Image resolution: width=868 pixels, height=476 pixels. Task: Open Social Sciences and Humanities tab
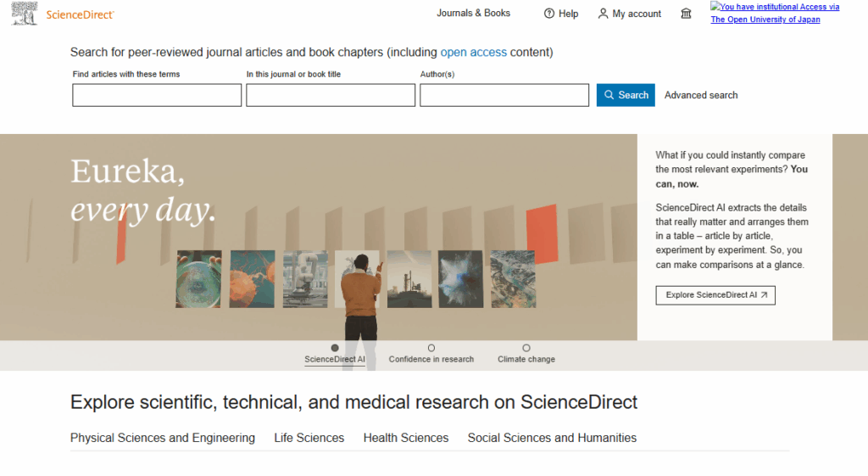[552, 438]
